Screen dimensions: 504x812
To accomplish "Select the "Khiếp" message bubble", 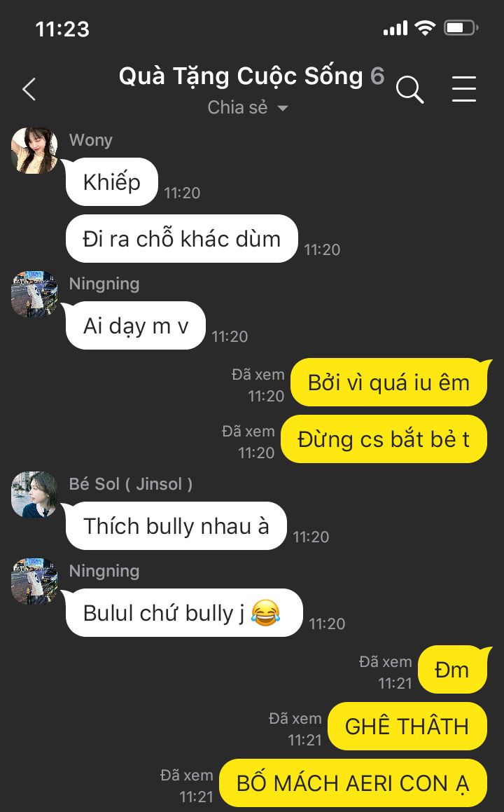I will [111, 181].
